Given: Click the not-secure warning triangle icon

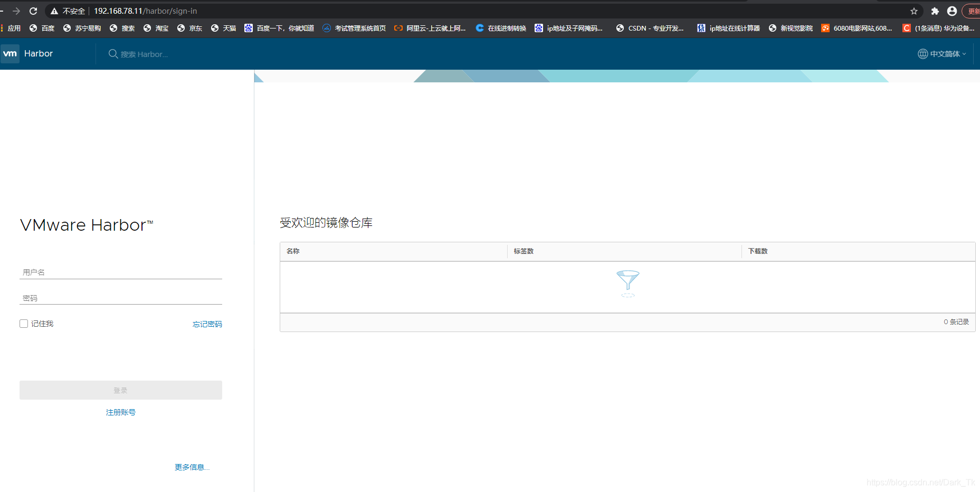Looking at the screenshot, I should 54,11.
